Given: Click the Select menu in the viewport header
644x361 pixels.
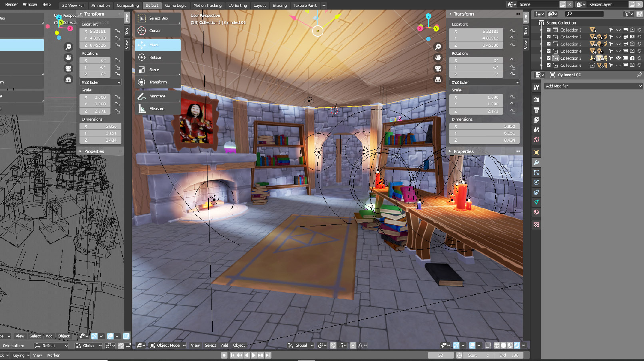Looking at the screenshot, I should [x=210, y=345].
